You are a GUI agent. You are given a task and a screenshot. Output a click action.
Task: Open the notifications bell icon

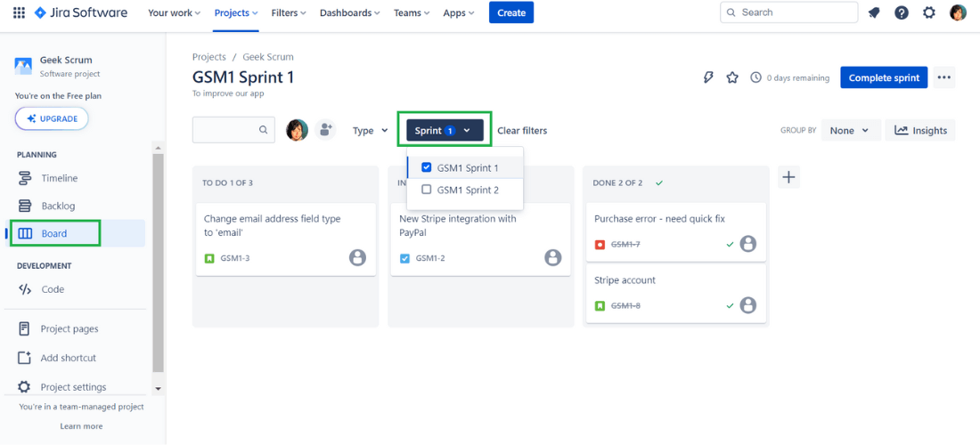coord(874,12)
